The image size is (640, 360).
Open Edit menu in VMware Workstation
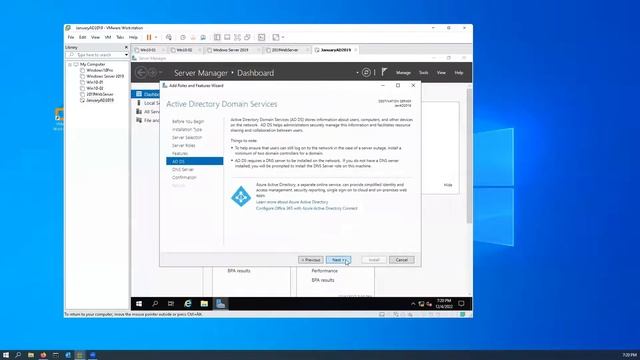coord(82,37)
